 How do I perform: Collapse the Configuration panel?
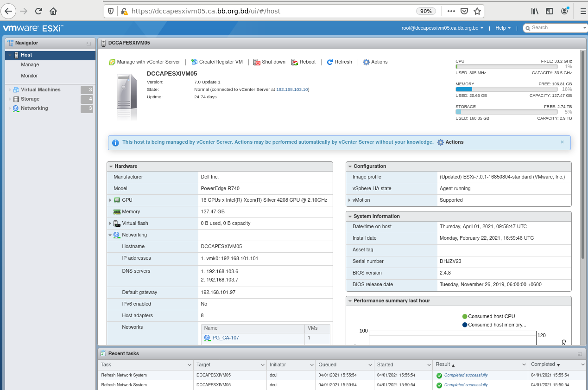(x=350, y=166)
